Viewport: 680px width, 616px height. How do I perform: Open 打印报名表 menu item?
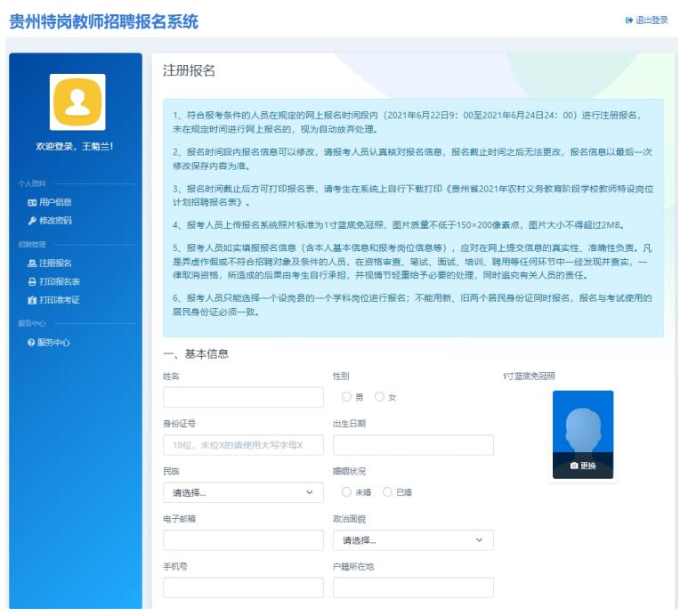pyautogui.click(x=60, y=282)
